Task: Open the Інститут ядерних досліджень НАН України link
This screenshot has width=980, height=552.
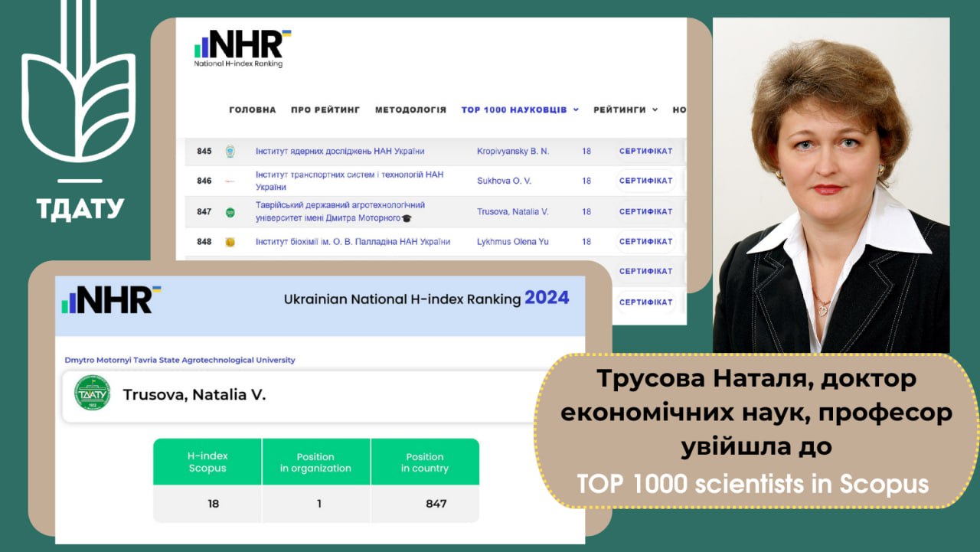Action: 340,152
